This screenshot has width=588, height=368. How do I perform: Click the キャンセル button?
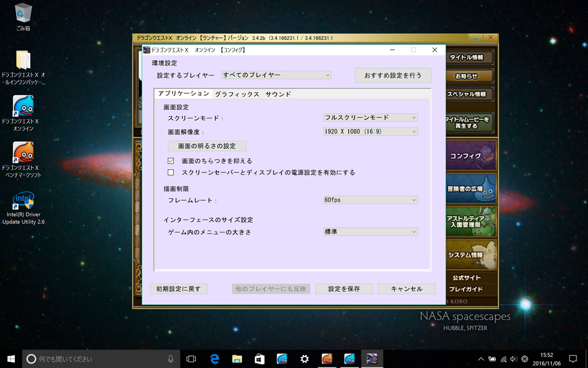(407, 289)
